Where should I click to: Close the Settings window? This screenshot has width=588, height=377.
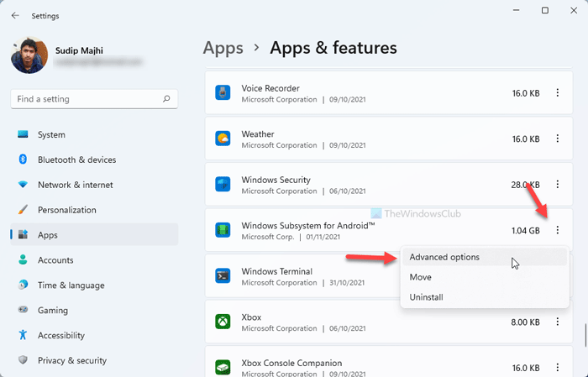(x=574, y=10)
